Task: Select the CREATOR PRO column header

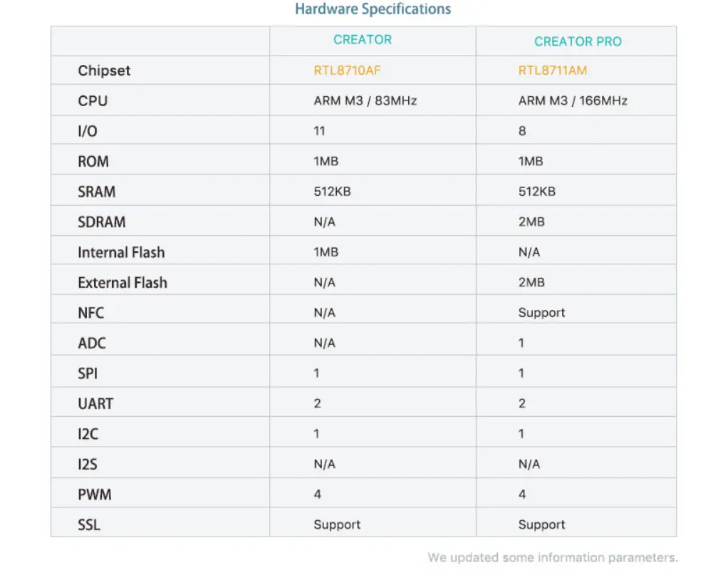Action: click(x=578, y=42)
